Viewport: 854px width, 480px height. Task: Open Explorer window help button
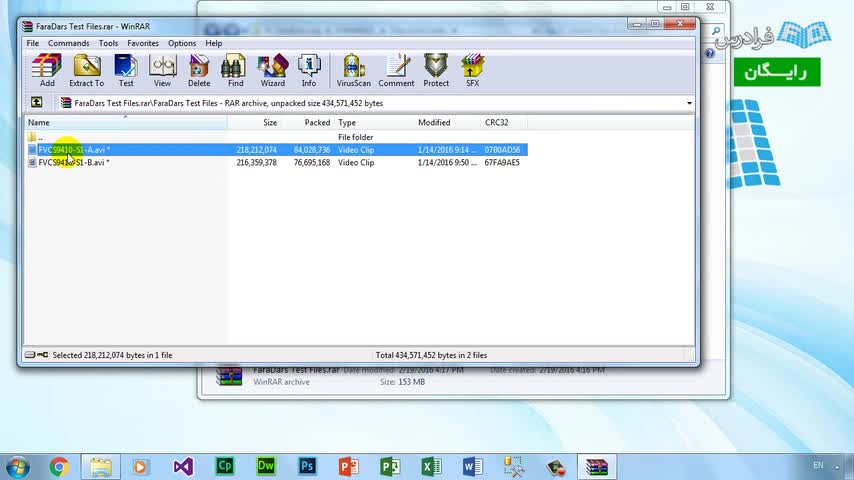710,53
